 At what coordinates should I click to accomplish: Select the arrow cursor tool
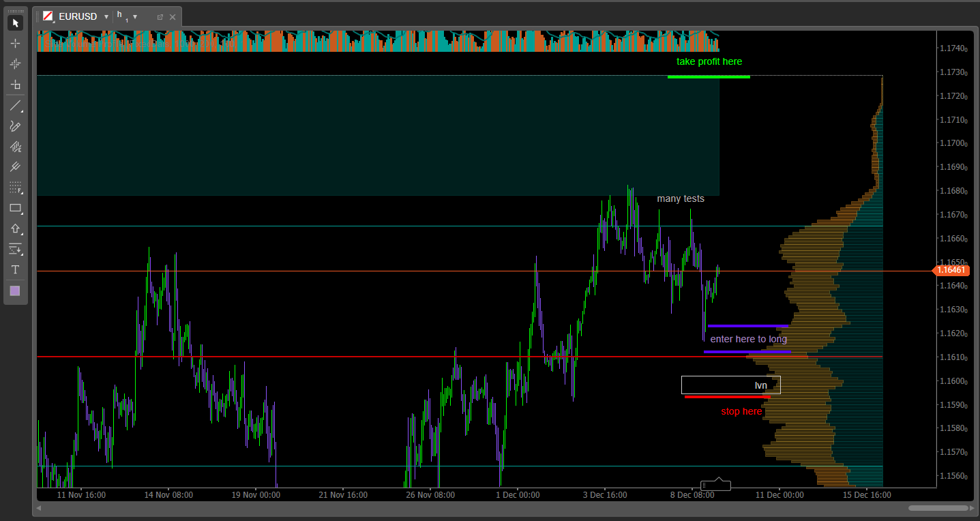click(x=15, y=23)
